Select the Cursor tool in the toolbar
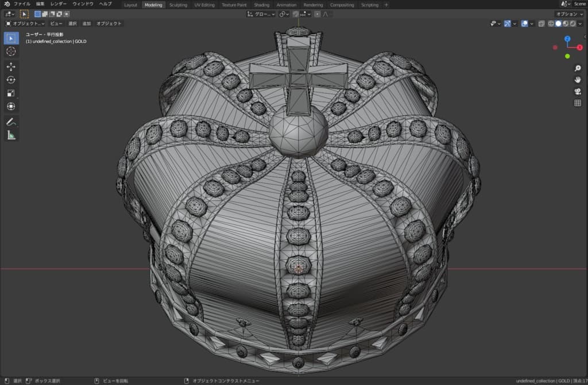Screen dimensions: 588x385 [11, 52]
